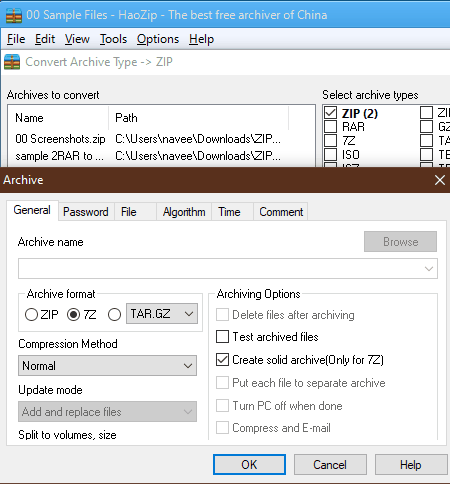The height and width of the screenshot is (484, 450).
Task: Select the radio next to TAR.GZ dropdown
Action: click(114, 314)
